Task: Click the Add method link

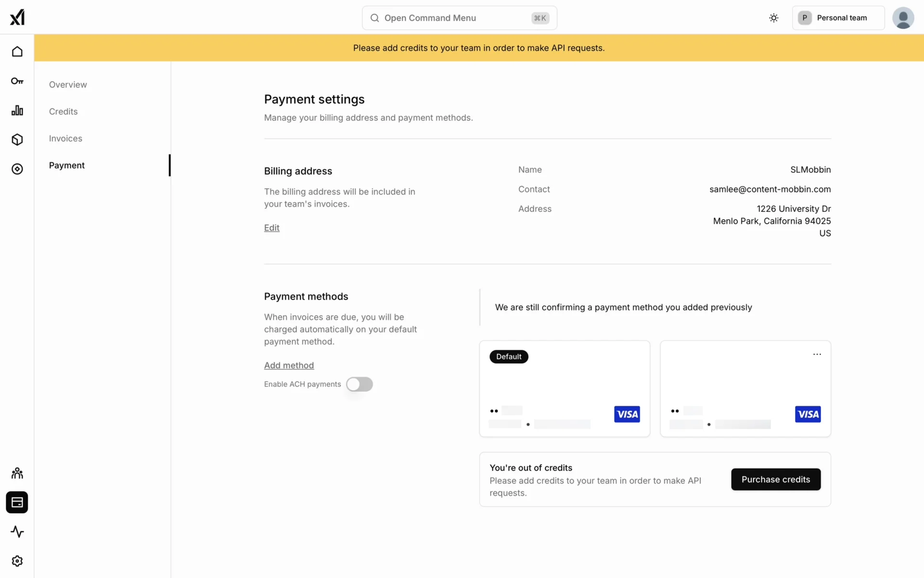Action: tap(289, 365)
